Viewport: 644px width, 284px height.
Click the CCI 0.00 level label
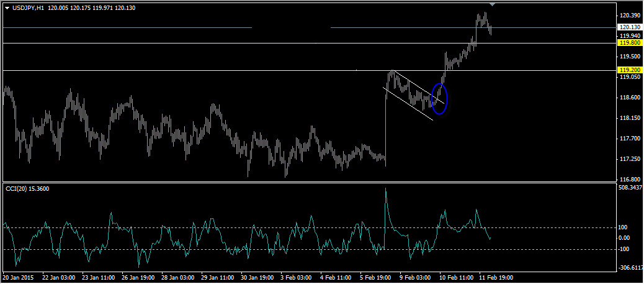625,238
